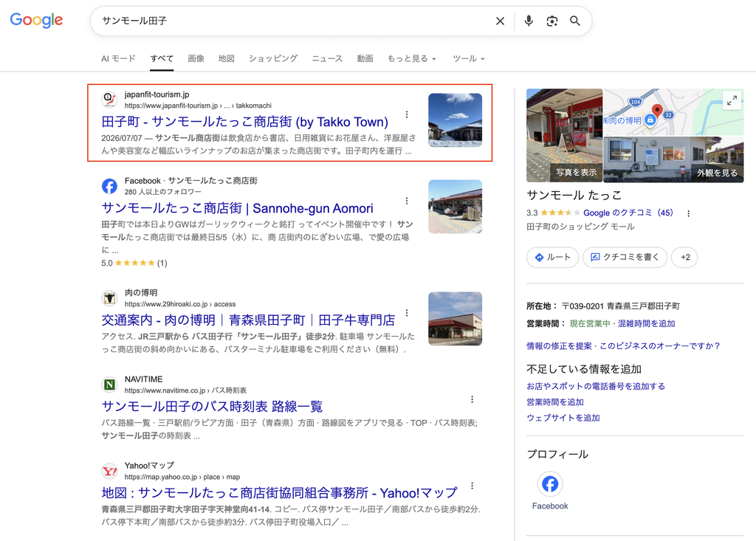Click the Yahoo!マップ favicon
756x541 pixels.
click(109, 471)
